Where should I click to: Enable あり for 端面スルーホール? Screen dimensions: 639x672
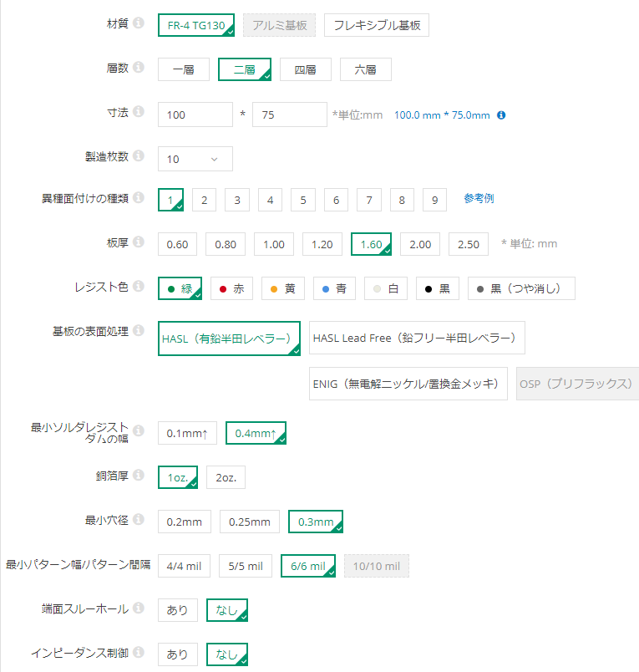178,610
